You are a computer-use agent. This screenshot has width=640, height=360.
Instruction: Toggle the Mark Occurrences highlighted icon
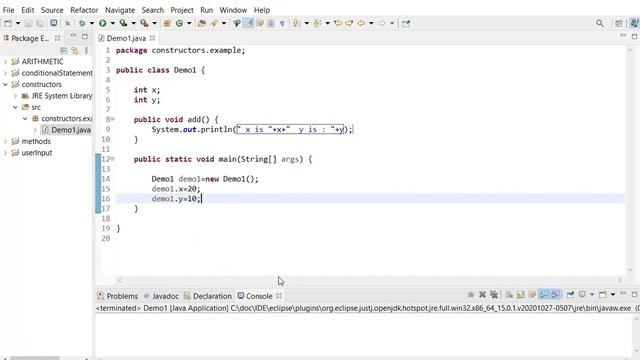[x=248, y=23]
